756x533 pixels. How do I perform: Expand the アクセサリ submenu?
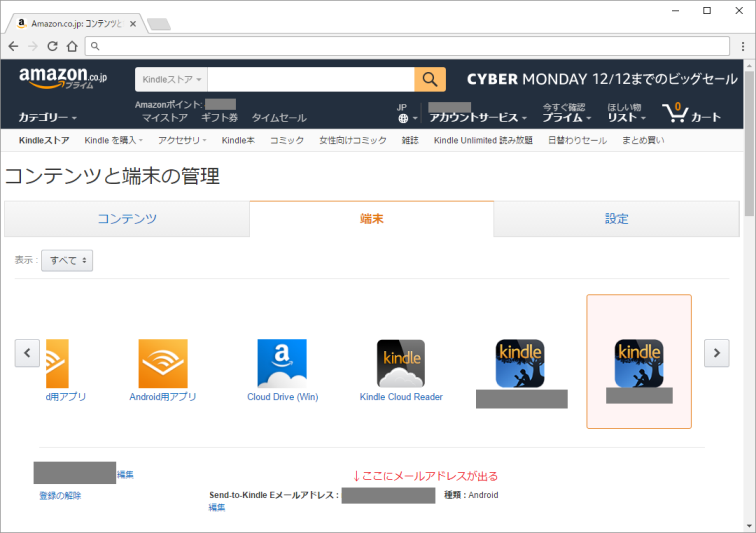pyautogui.click(x=182, y=140)
